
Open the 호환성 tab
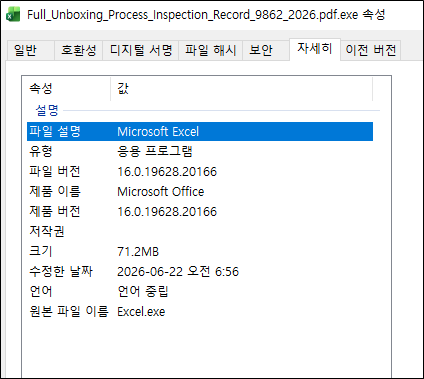click(78, 50)
